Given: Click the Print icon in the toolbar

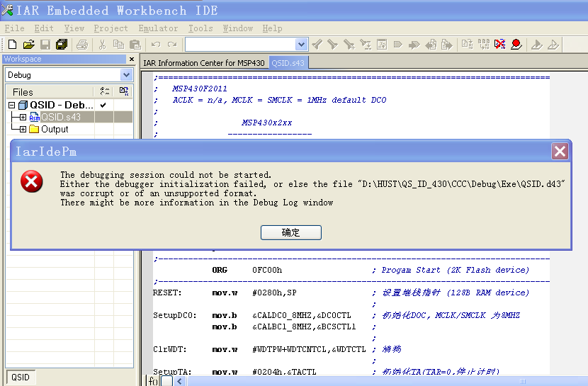Looking at the screenshot, I should coord(81,45).
